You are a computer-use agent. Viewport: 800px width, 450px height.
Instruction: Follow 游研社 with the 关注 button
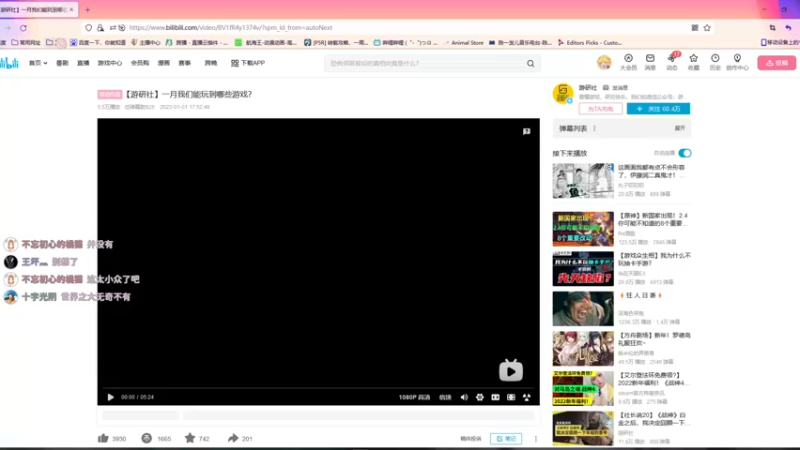click(x=658, y=109)
